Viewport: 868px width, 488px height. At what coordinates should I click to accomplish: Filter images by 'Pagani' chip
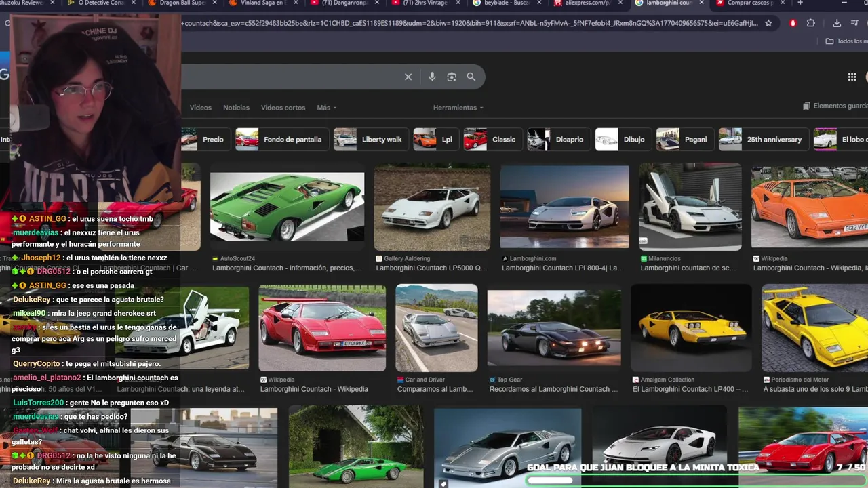pyautogui.click(x=686, y=140)
